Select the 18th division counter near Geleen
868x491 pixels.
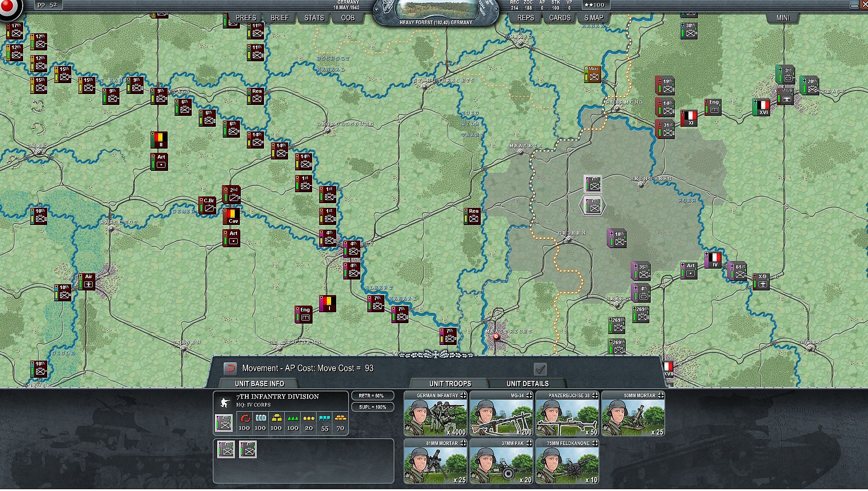618,239
